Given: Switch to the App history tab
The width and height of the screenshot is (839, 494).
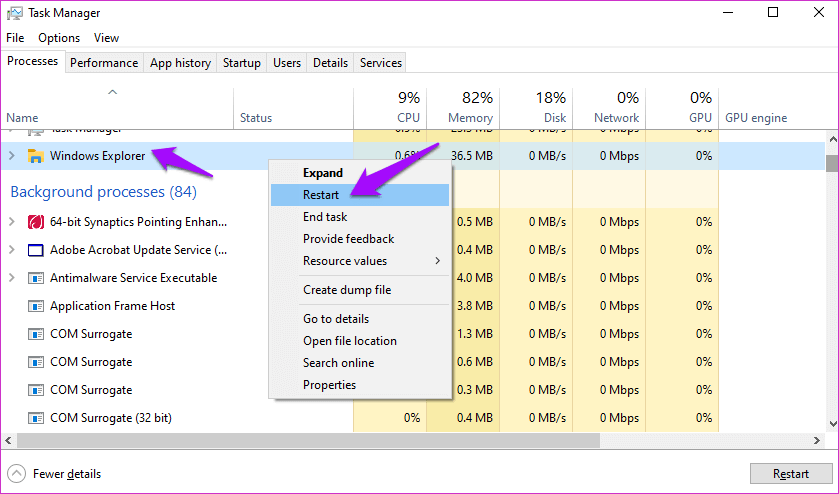Looking at the screenshot, I should (180, 63).
